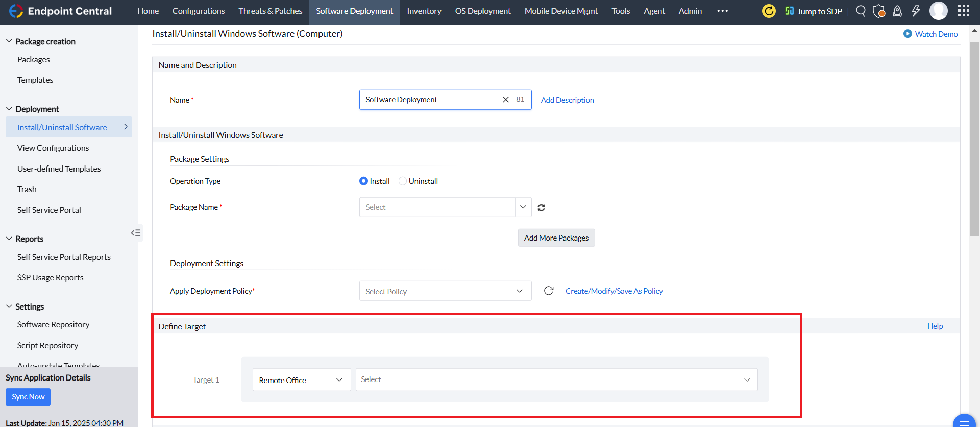Open the Package Name dropdown
980x427 pixels.
coord(446,207)
